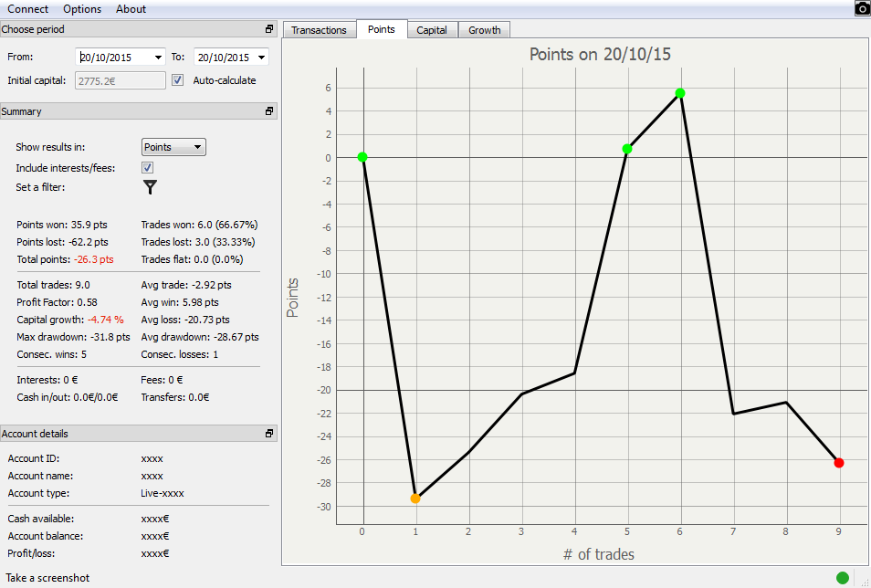The image size is (871, 588).
Task: Click the '# of trades' axis label
Action: click(599, 554)
